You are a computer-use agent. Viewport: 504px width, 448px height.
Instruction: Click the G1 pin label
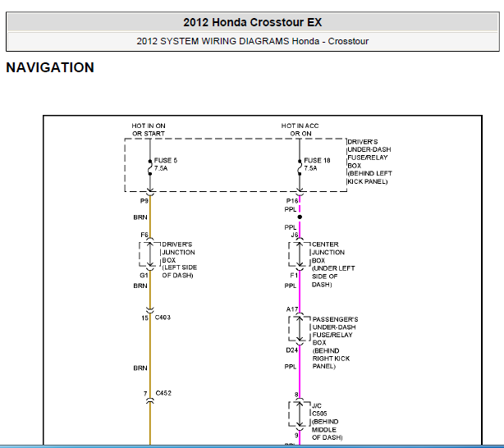point(144,276)
